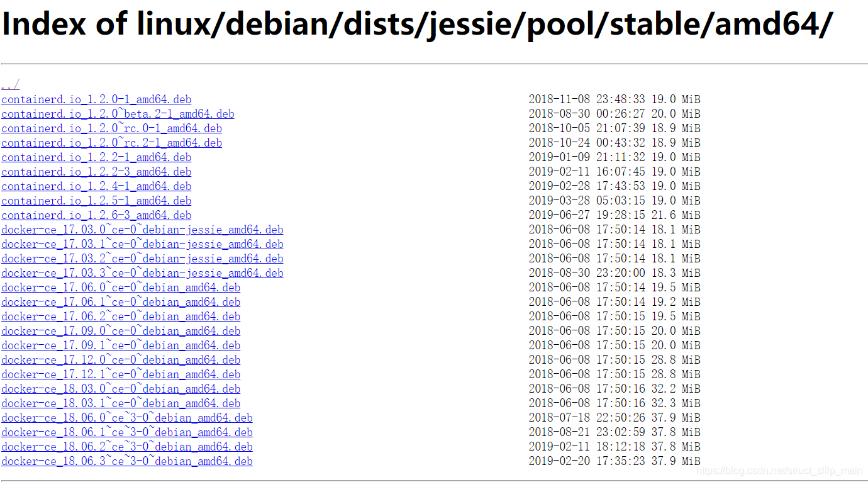Open containerd.io_1.2.0-1_amd64.deb link
The image size is (868, 482).
(96, 99)
